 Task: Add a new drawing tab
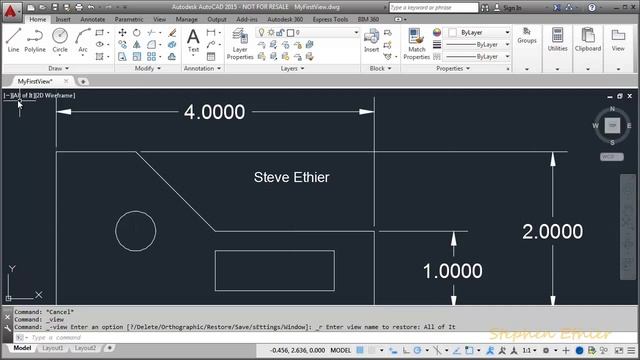click(x=83, y=82)
